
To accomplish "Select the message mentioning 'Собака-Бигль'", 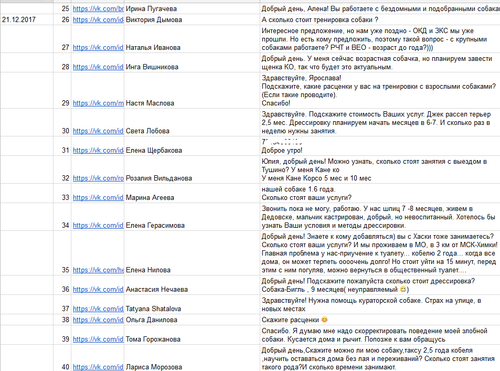I will click(x=380, y=285).
